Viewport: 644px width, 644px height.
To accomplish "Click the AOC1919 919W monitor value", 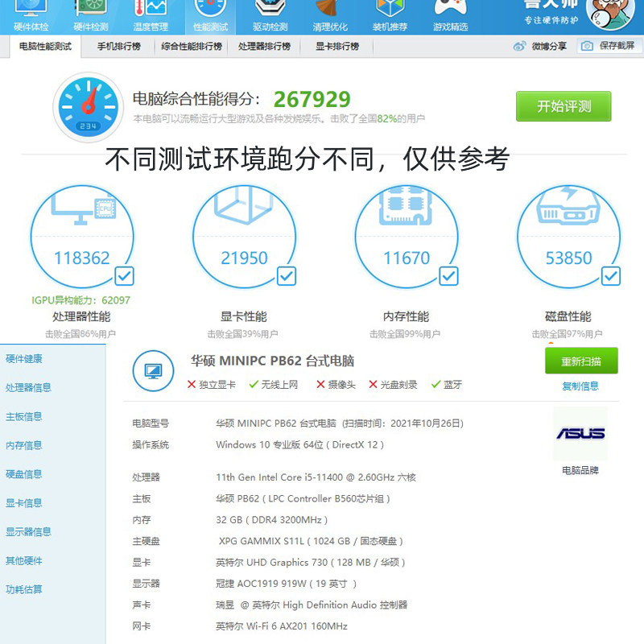I will pos(286,584).
